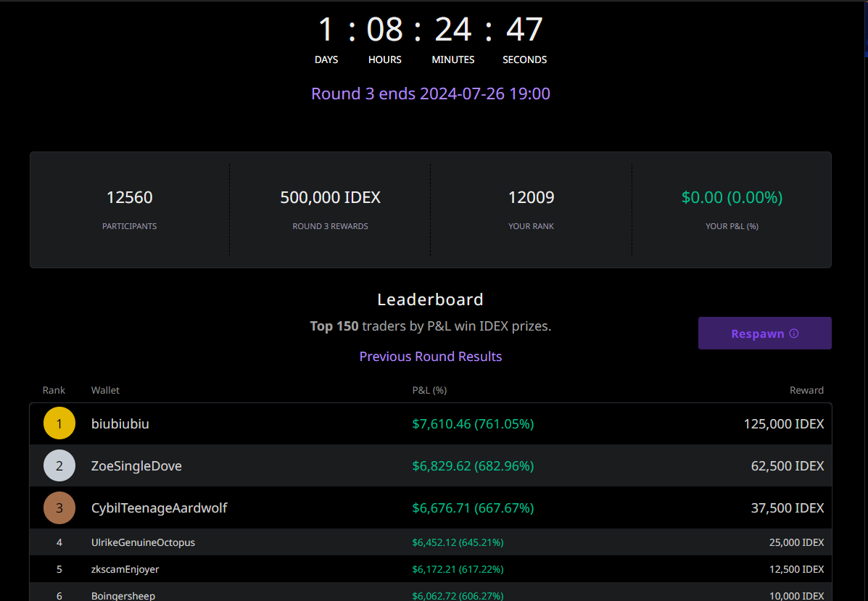Click the 12009 your rank value
Viewport: 868px width, 601px height.
532,197
